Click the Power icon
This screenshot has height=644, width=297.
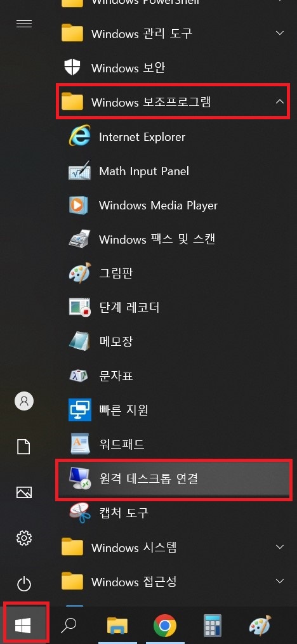pyautogui.click(x=24, y=584)
